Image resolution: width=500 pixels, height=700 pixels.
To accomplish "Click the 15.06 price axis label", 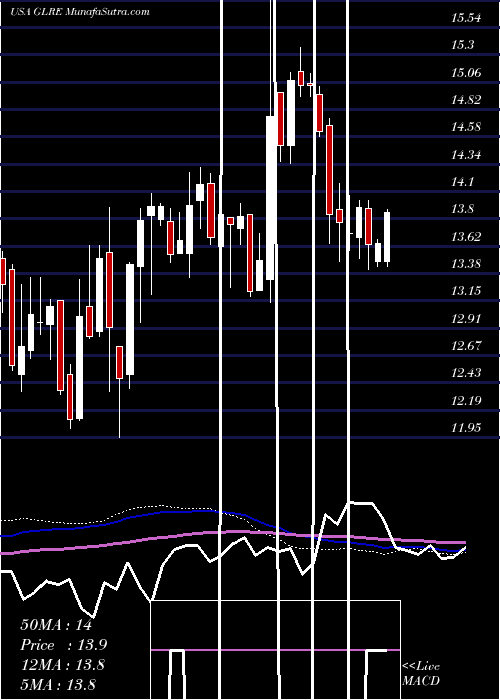I will [x=466, y=73].
